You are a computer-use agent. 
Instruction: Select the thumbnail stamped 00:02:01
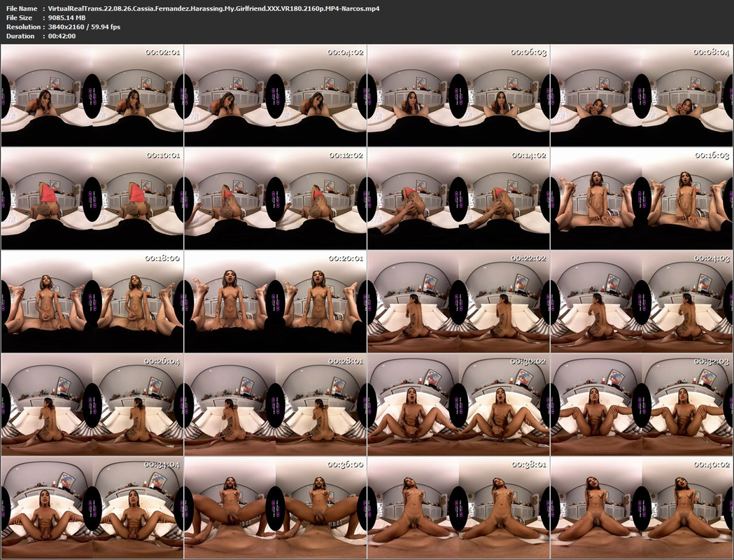(92, 95)
